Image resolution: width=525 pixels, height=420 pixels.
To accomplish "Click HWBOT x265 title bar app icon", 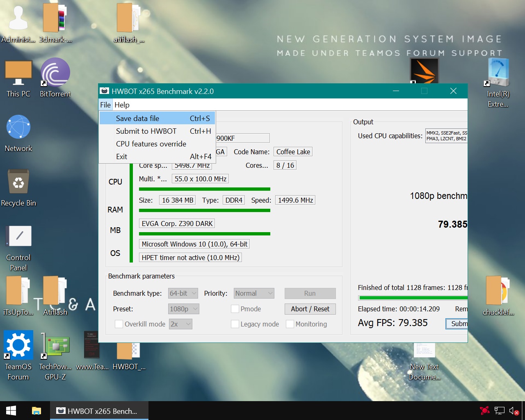I will tap(105, 91).
